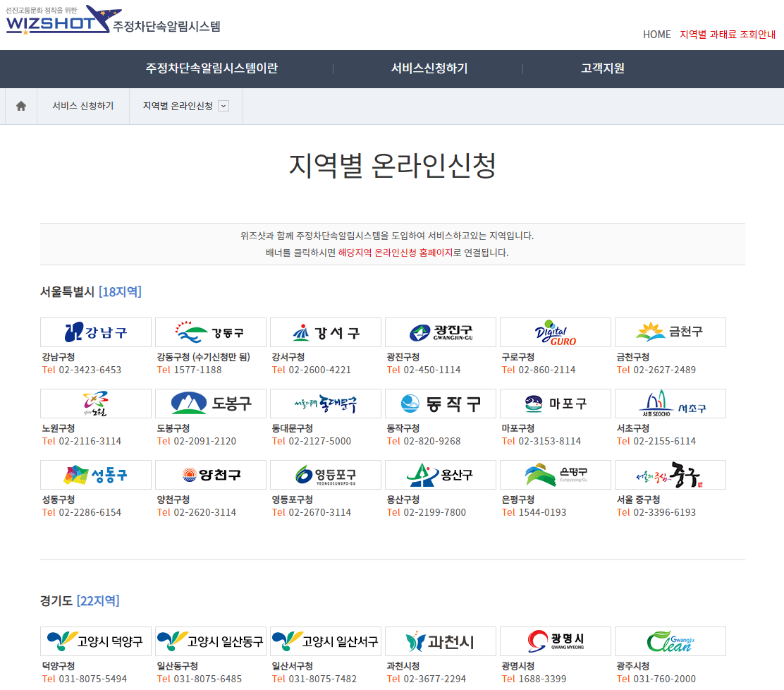Viewport: 784px width, 690px height.
Task: Click the HOME link
Action: [x=656, y=34]
